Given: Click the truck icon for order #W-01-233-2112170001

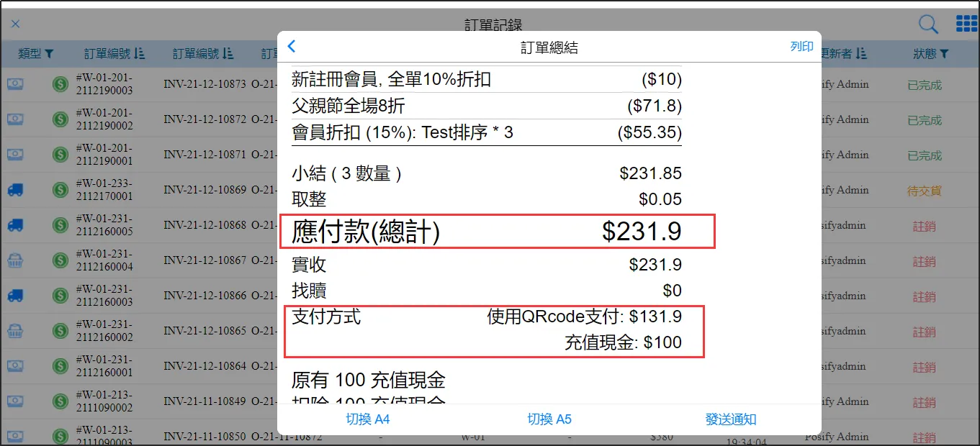Looking at the screenshot, I should click(x=15, y=190).
